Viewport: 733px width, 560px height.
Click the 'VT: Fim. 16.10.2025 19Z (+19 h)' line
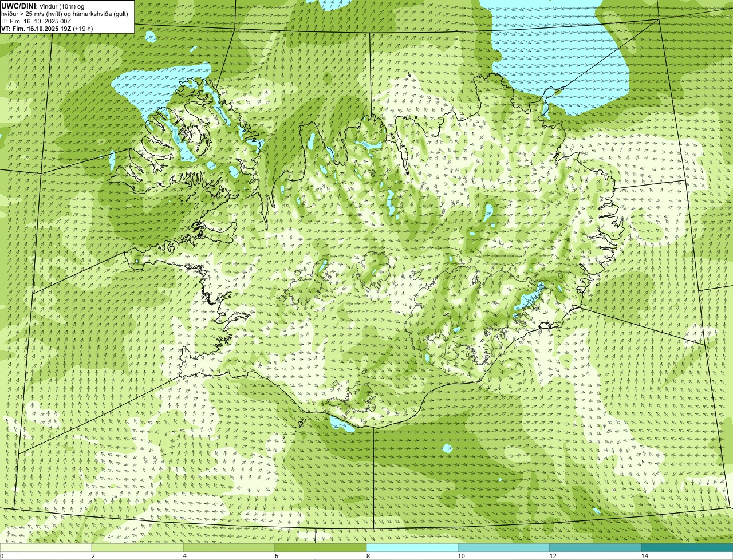click(x=47, y=28)
